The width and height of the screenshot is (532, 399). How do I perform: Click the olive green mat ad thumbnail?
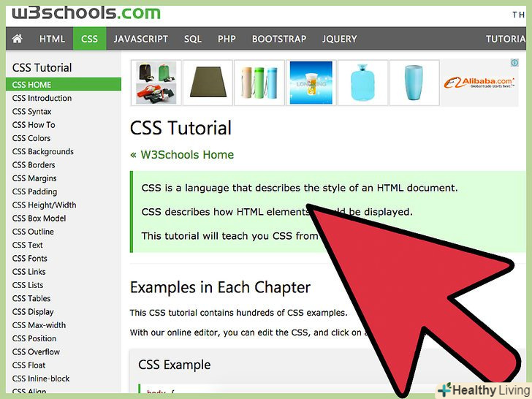tap(208, 83)
